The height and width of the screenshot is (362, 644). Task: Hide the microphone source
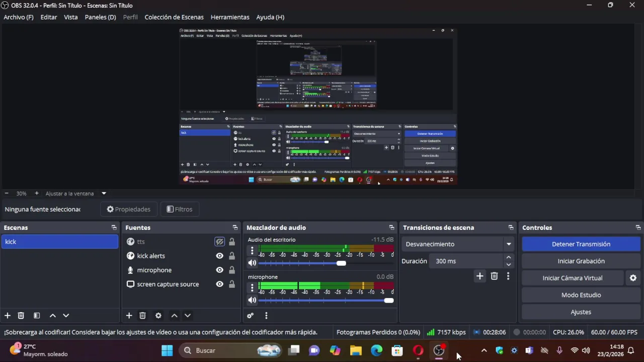tap(219, 270)
